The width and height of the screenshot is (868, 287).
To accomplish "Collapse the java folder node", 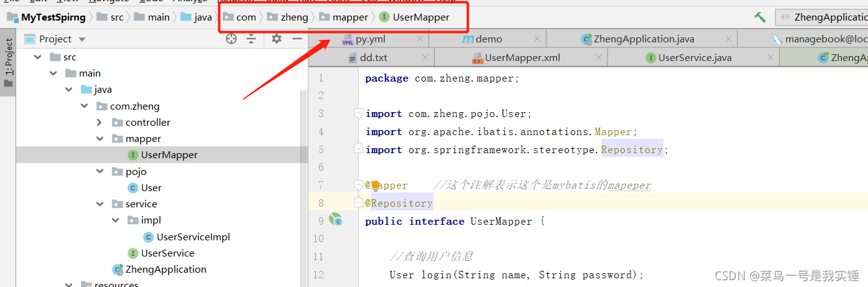I will point(69,90).
